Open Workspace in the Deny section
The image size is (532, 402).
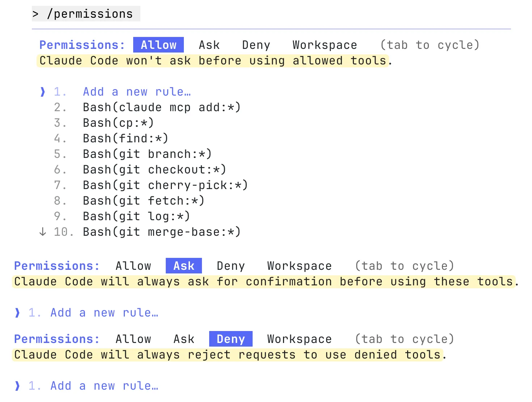click(x=299, y=339)
